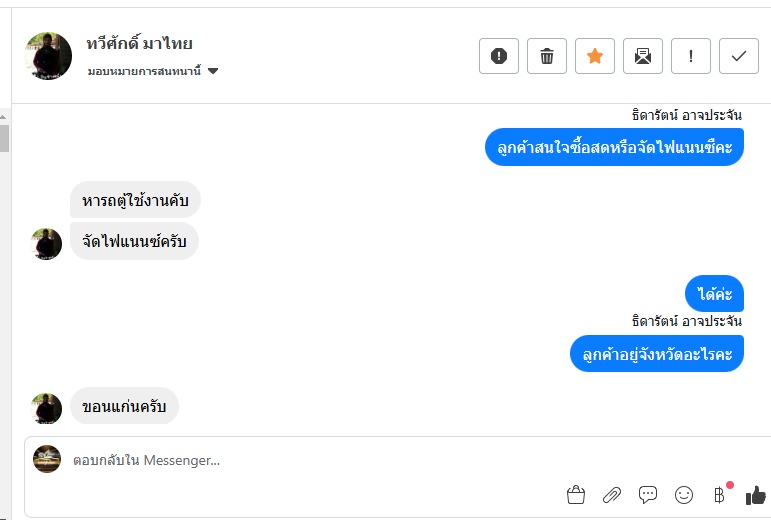This screenshot has width=771, height=520.
Task: Click the exclamation mark priority button
Action: 691,56
